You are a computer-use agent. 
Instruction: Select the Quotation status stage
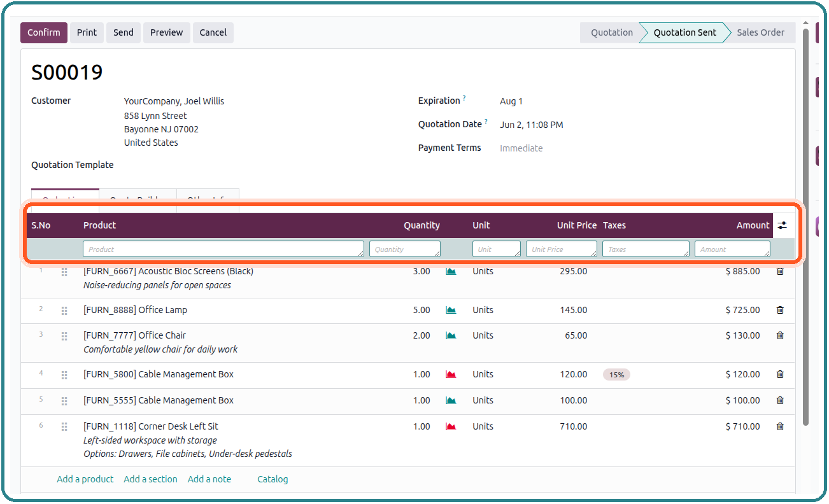(x=612, y=32)
